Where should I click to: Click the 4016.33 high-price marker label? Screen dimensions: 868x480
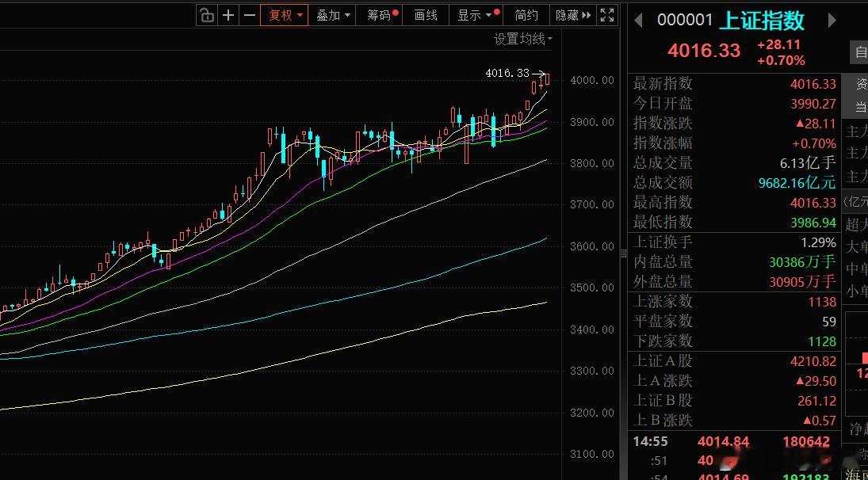tap(507, 73)
